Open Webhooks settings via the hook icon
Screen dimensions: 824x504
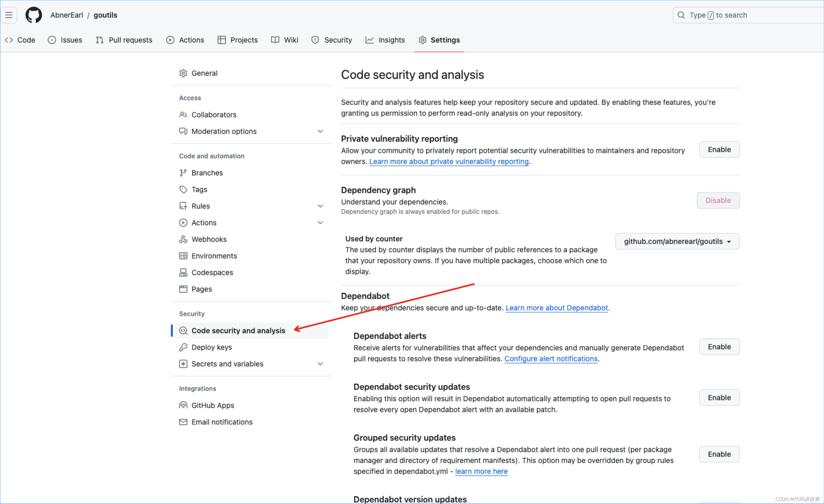184,239
